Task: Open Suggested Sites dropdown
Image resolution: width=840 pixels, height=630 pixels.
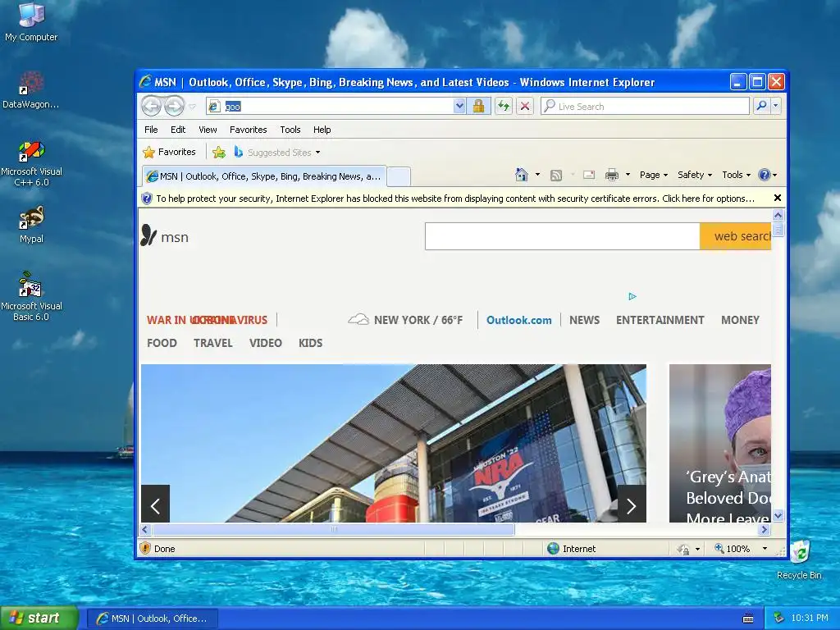Action: click(x=277, y=153)
